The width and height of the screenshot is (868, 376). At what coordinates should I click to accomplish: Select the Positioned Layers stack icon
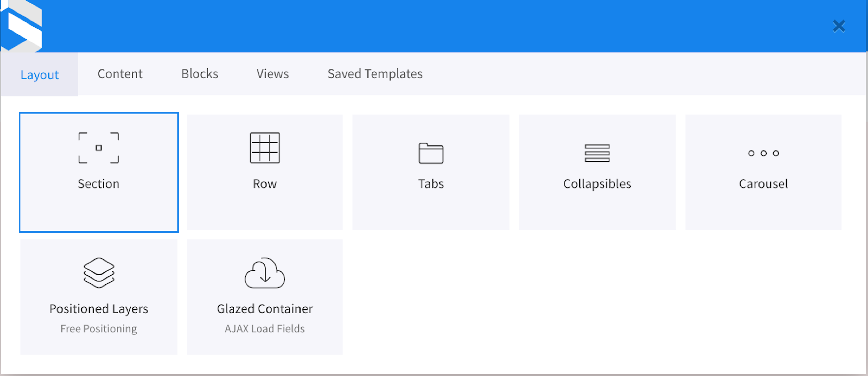[98, 273]
